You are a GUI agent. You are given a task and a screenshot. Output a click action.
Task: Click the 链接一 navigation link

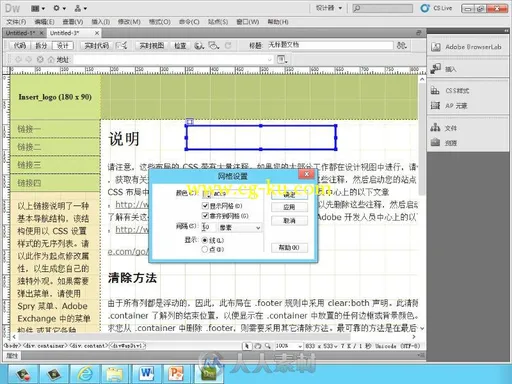click(x=29, y=129)
